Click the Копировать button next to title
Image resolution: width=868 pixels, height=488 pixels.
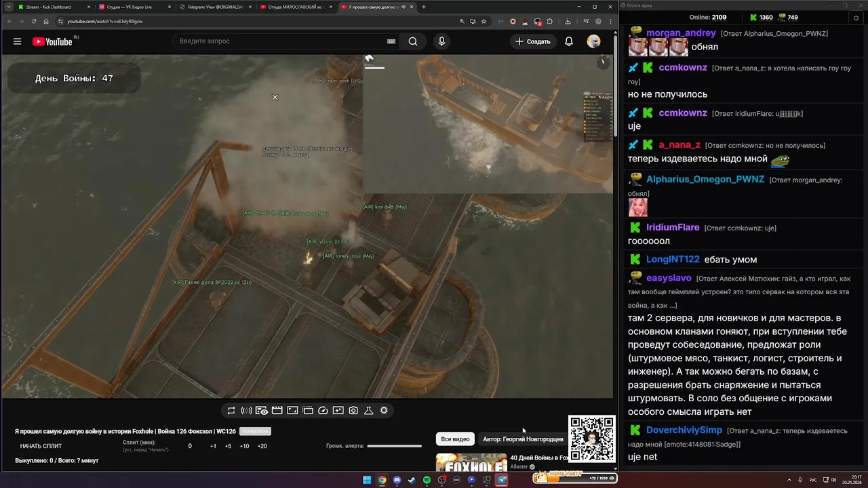[255, 431]
